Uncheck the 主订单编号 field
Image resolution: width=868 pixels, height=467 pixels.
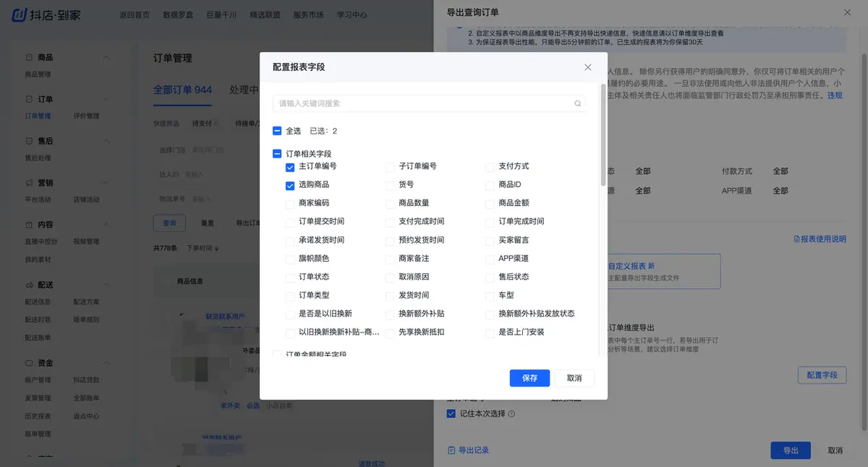pyautogui.click(x=290, y=166)
